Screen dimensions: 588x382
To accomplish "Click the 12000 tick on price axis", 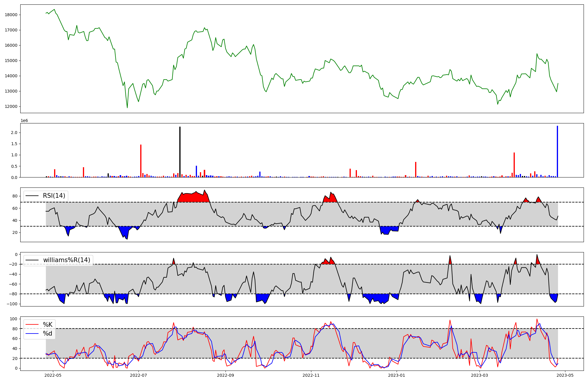I will pos(11,106).
